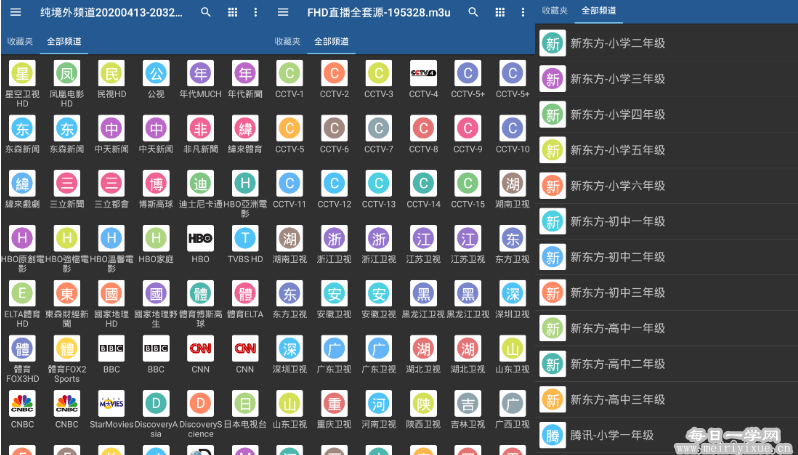This screenshot has height=455, width=798.
Task: Search channels in 纯境外频道 playlist panel
Action: (206, 12)
